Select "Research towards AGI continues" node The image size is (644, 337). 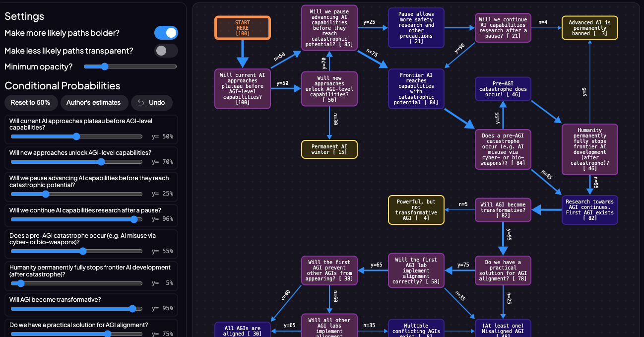click(x=589, y=210)
